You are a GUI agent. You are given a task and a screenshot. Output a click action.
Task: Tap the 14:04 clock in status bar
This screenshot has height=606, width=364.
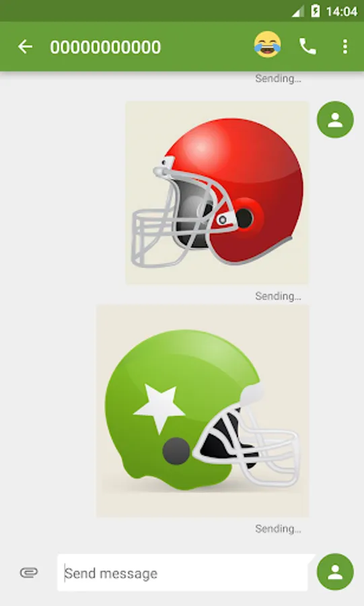(x=341, y=11)
